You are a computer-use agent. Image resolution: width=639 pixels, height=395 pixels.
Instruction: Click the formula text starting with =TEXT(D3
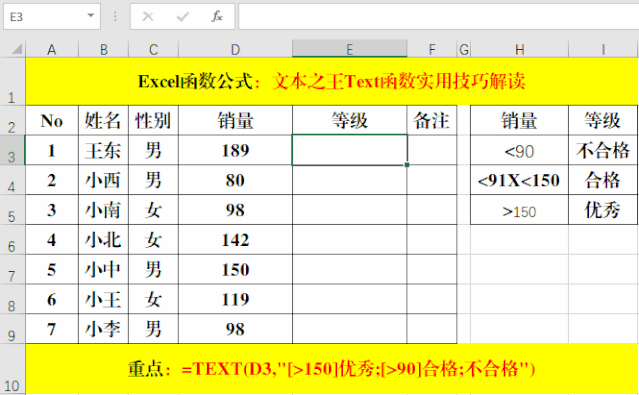[359, 369]
